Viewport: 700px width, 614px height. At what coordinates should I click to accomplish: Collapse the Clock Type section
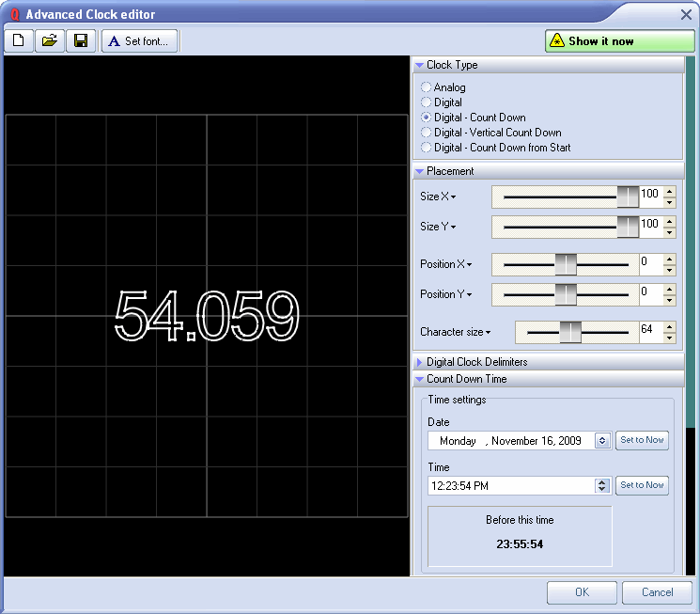click(x=451, y=65)
